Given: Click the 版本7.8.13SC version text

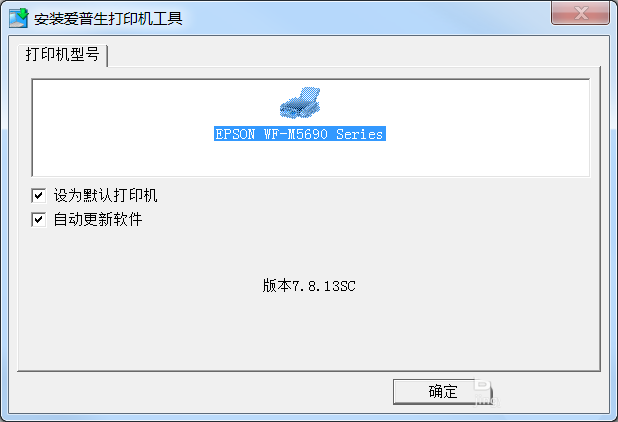Looking at the screenshot, I should tap(309, 286).
